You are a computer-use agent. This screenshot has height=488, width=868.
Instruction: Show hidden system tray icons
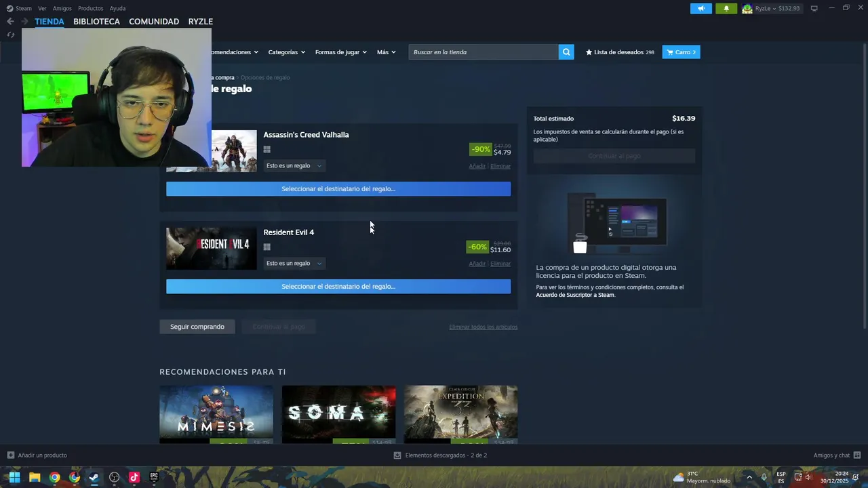tap(749, 477)
